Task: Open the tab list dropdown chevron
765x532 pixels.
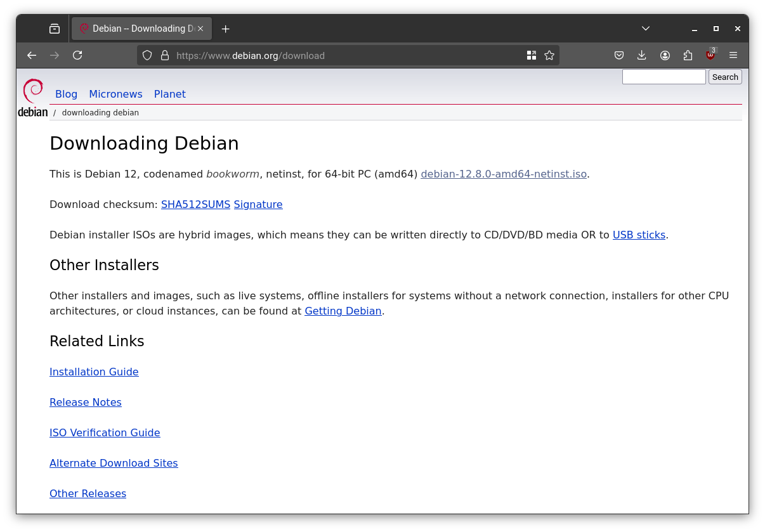Action: (x=645, y=29)
